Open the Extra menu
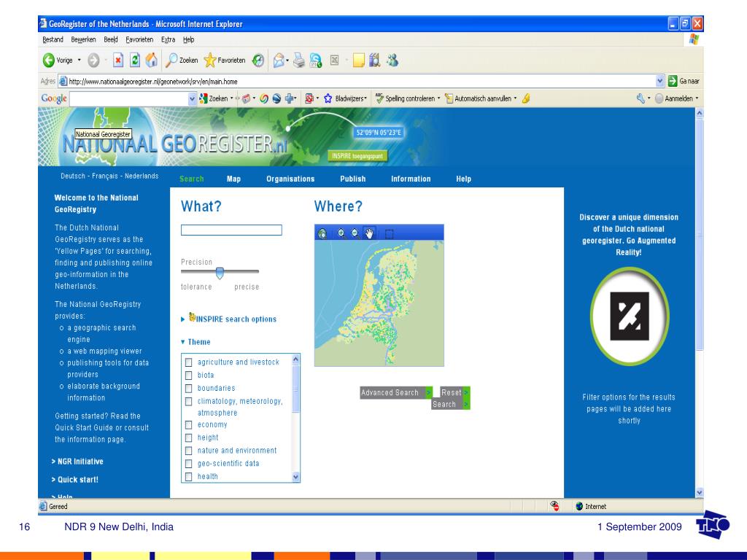The image size is (747, 560). (x=168, y=39)
